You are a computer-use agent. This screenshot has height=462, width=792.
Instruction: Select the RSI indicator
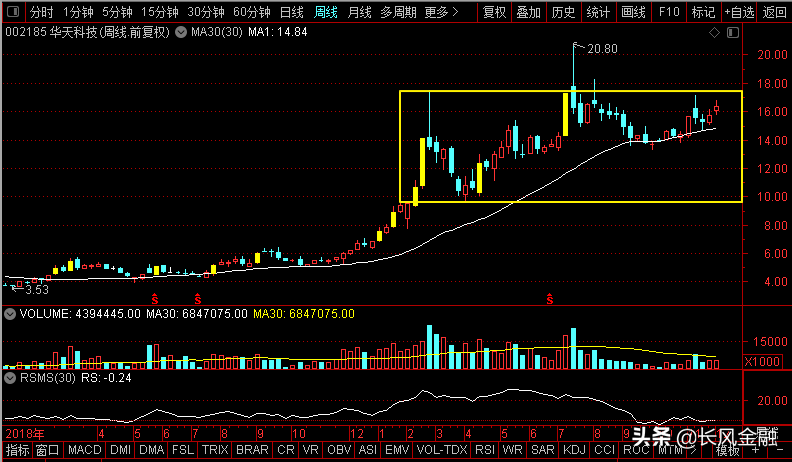485,450
